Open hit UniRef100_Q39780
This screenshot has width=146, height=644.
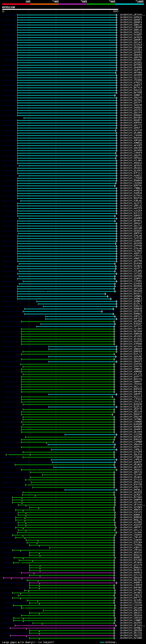click(x=131, y=364)
